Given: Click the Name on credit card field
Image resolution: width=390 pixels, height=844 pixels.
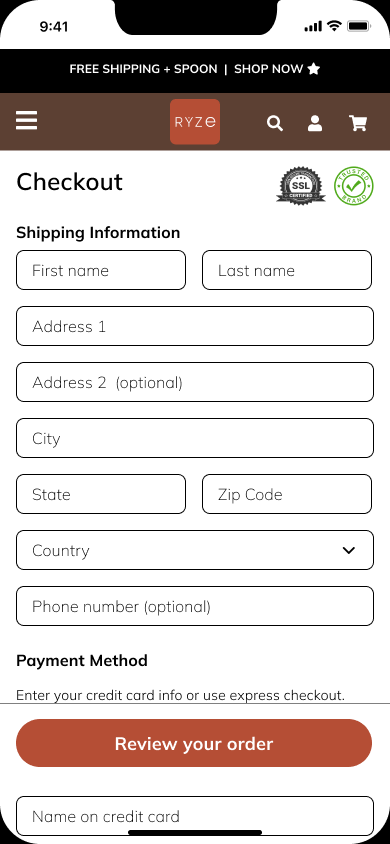Looking at the screenshot, I should coord(195,816).
